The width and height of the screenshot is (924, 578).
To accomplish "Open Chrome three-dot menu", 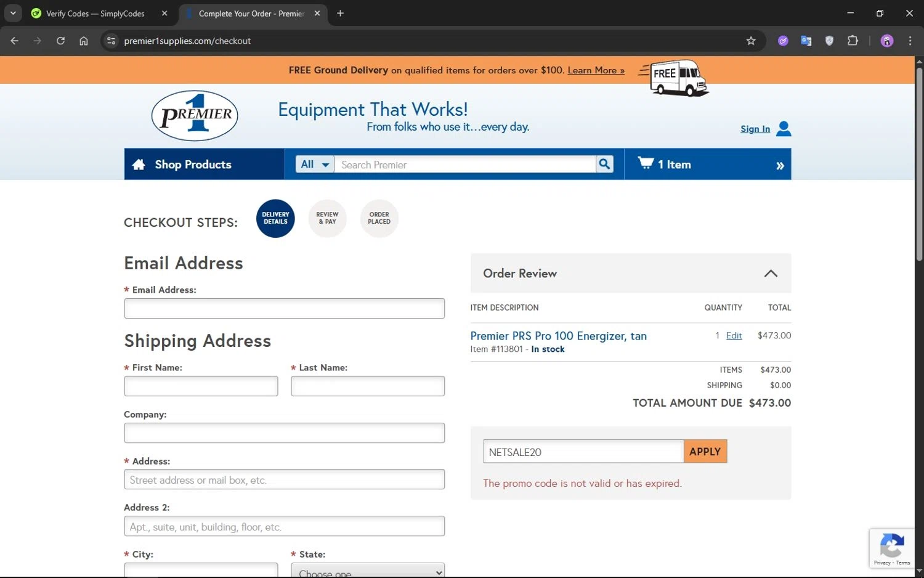I will pyautogui.click(x=910, y=41).
